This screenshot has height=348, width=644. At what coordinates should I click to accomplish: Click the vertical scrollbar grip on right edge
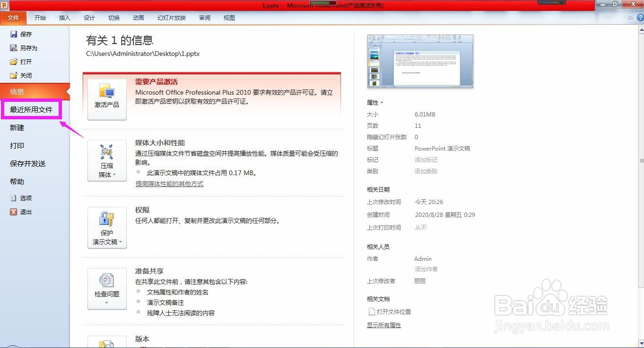(x=642, y=161)
